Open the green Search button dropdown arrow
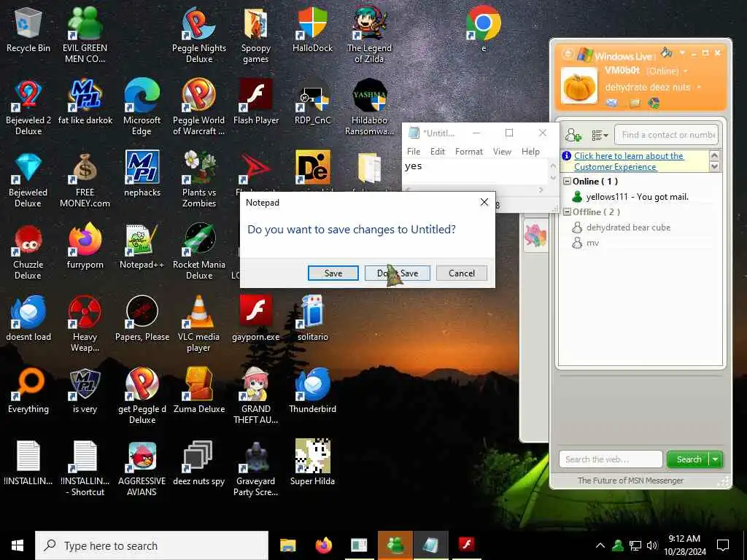 tap(716, 459)
